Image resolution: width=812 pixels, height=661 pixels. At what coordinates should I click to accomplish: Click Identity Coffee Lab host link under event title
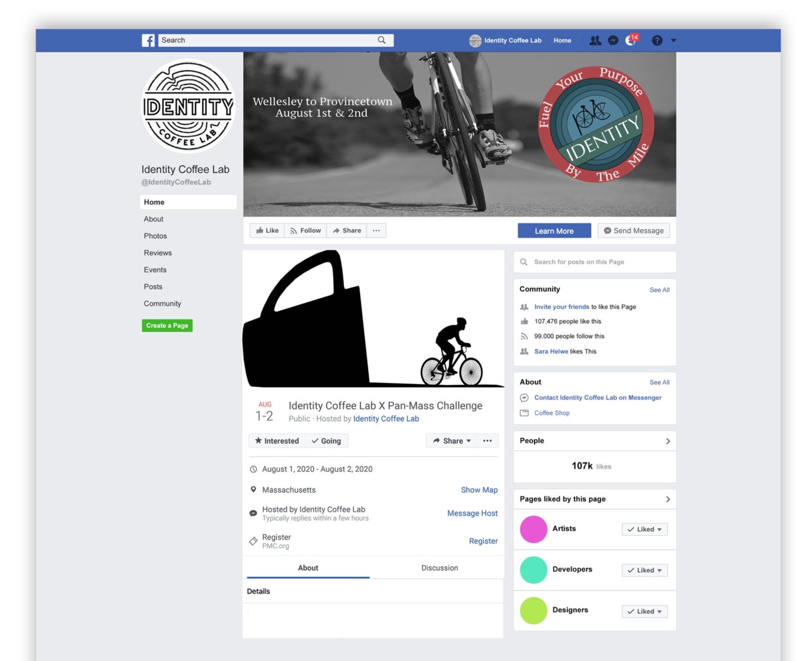click(386, 419)
